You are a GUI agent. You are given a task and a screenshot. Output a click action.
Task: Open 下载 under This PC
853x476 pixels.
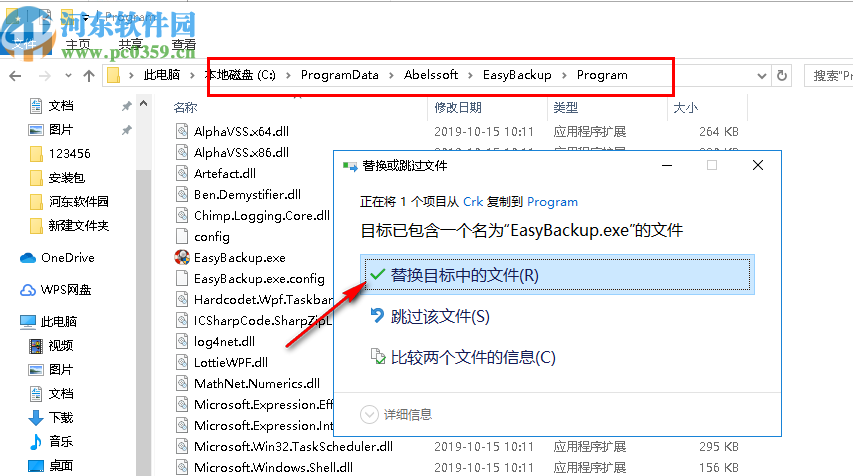pos(60,417)
